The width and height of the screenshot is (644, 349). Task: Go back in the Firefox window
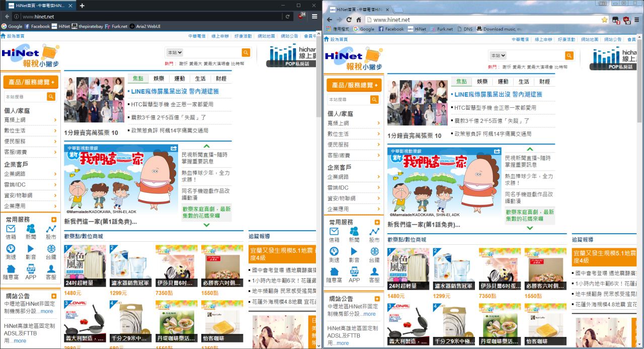tap(7, 16)
